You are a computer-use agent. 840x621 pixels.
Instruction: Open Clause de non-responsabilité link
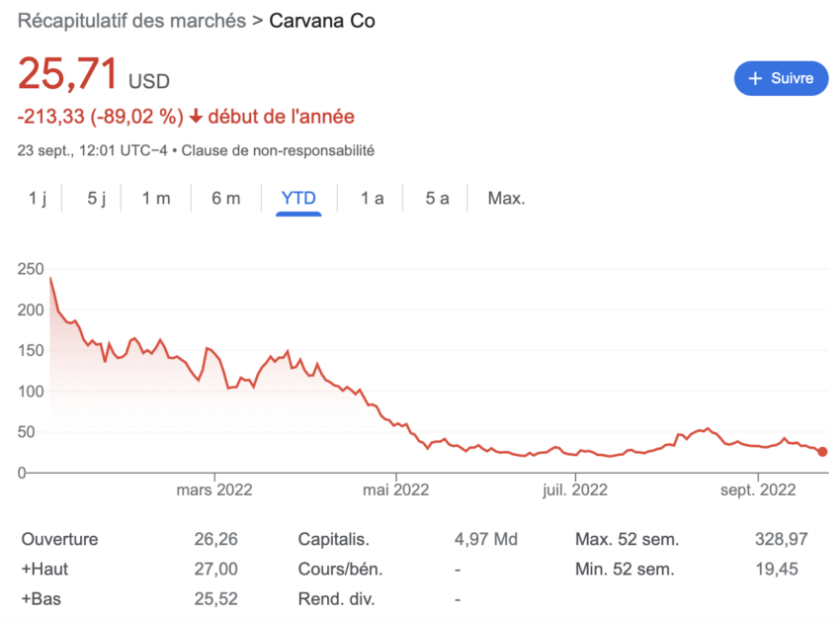(278, 150)
